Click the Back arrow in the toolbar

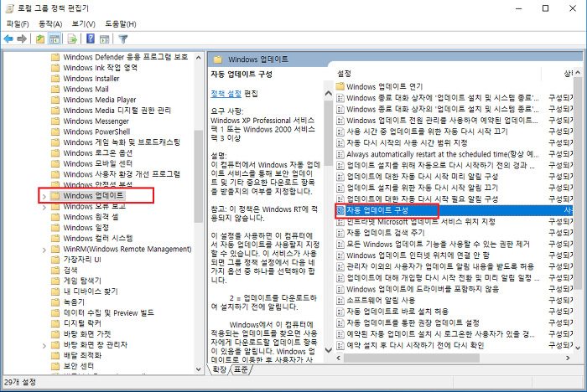click(x=8, y=38)
